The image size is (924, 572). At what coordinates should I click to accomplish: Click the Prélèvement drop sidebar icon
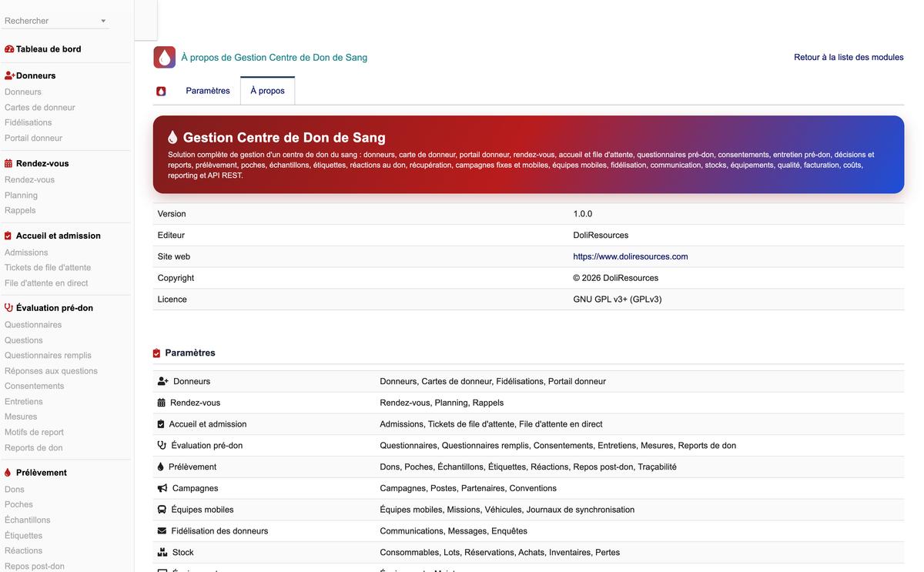[8, 473]
